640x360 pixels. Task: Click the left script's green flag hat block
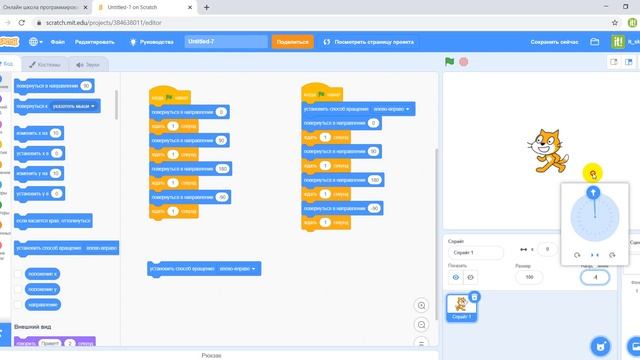click(169, 96)
